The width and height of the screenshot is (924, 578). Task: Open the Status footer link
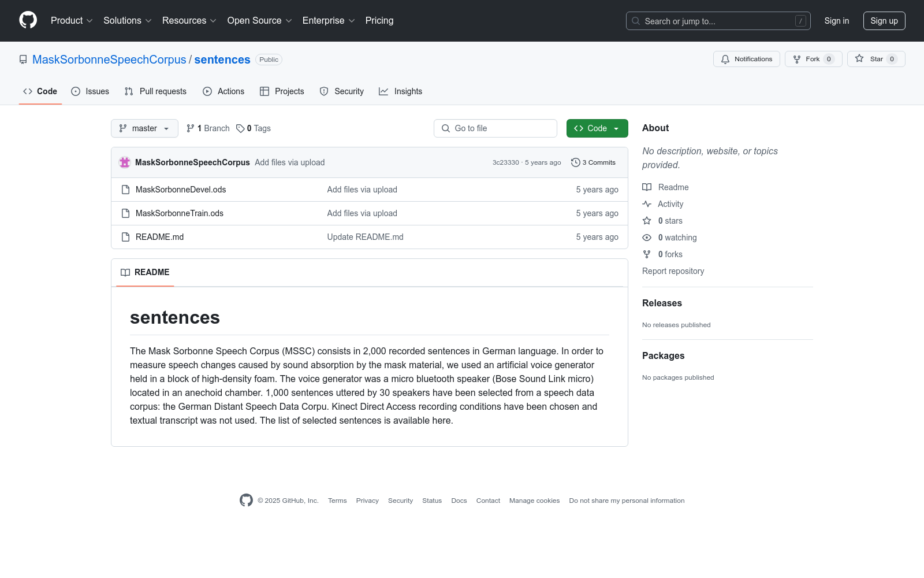[432, 501]
